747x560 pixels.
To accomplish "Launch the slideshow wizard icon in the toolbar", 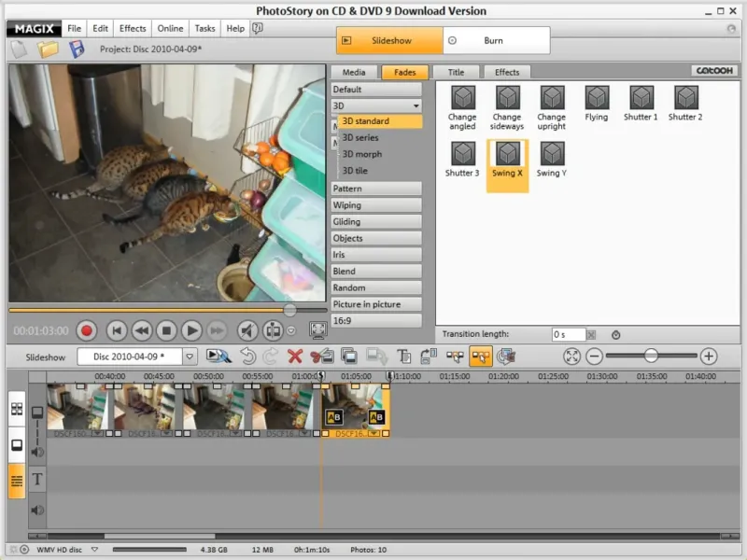I will [x=218, y=357].
